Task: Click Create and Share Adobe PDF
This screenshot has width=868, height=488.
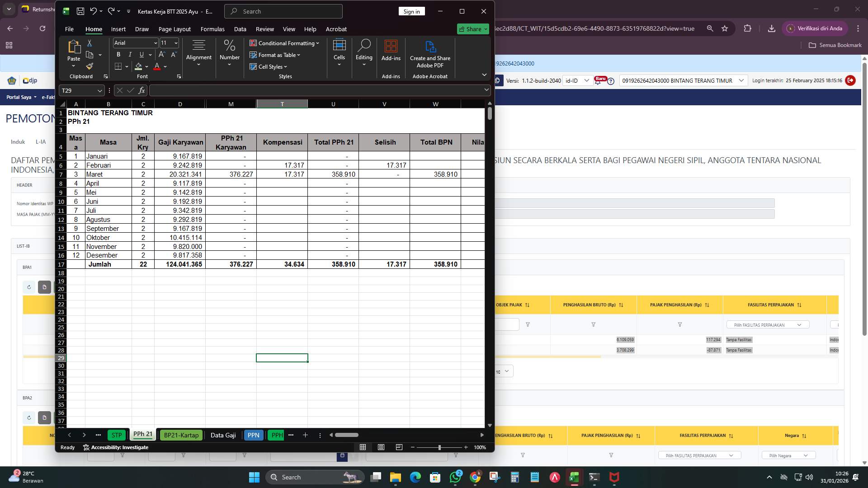Action: coord(430,53)
